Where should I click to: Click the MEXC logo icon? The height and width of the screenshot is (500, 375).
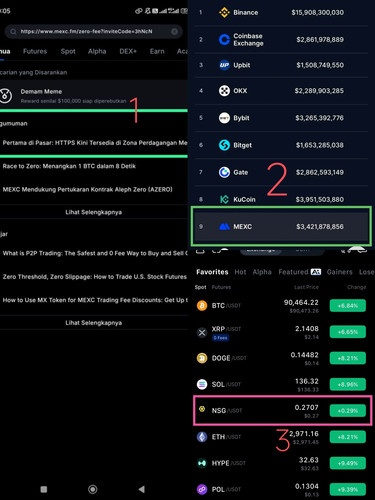coord(224,227)
